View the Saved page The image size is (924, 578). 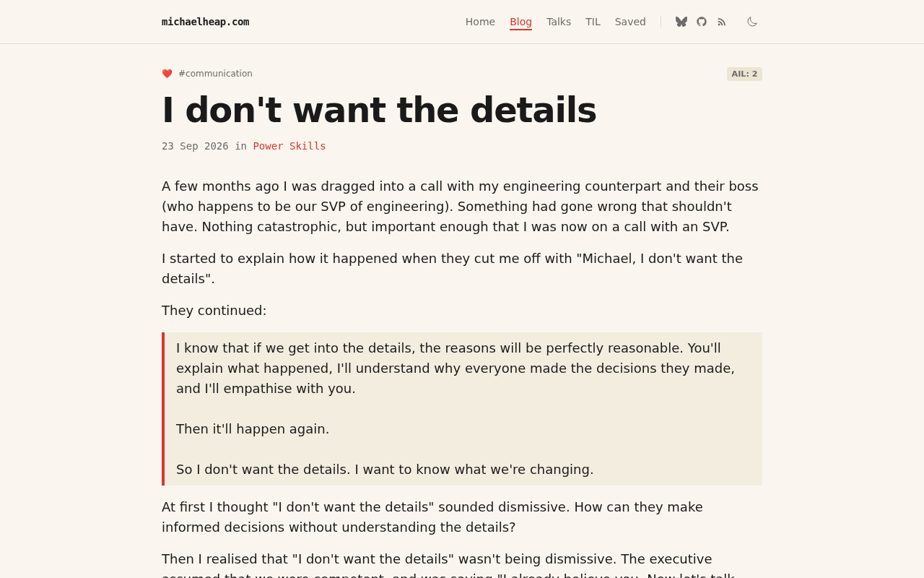630,22
